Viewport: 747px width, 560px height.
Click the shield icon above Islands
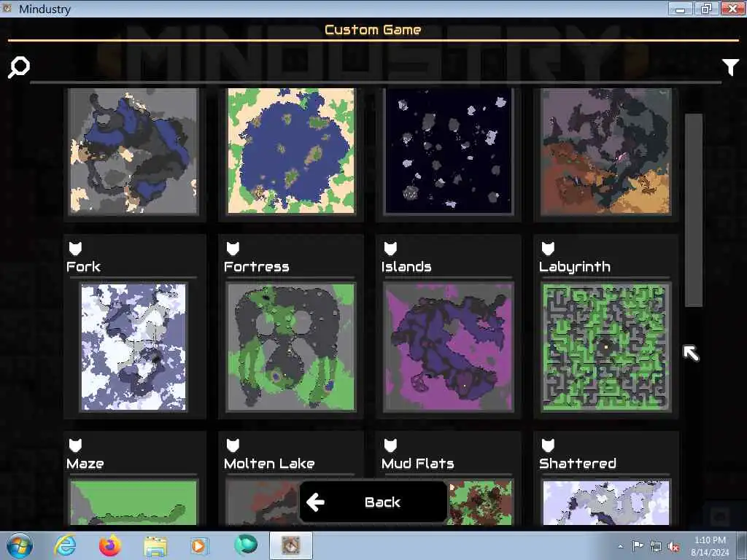click(x=390, y=248)
